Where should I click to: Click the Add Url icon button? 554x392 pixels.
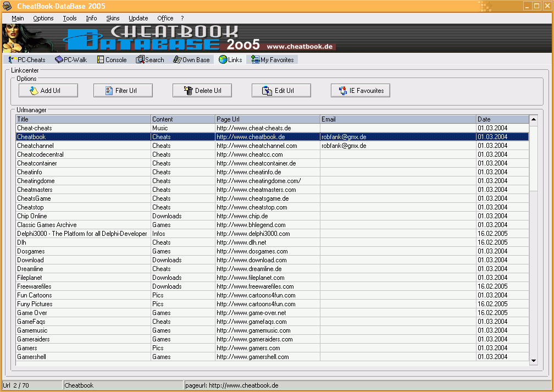point(48,91)
